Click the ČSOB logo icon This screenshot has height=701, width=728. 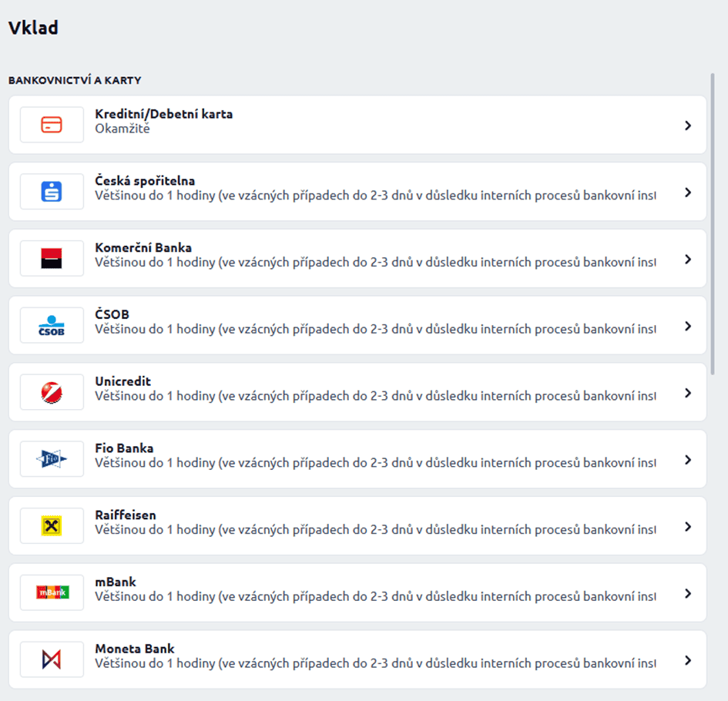click(x=52, y=325)
